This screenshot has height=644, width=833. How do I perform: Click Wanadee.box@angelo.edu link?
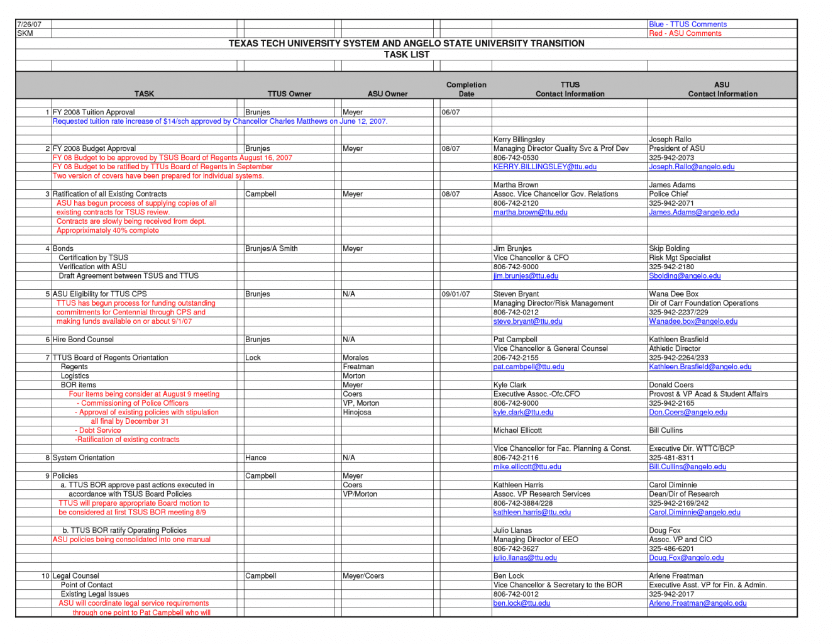pos(693,321)
